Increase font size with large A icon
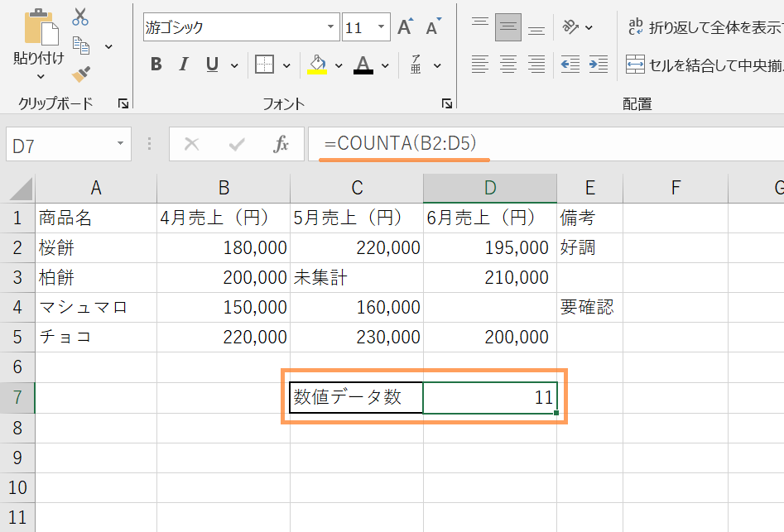The width and height of the screenshot is (784, 532). (x=404, y=27)
